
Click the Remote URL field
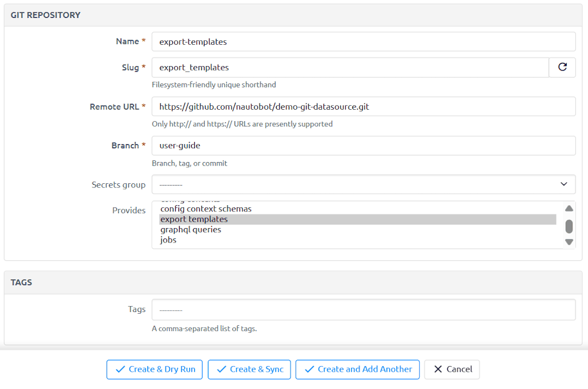pyautogui.click(x=363, y=106)
